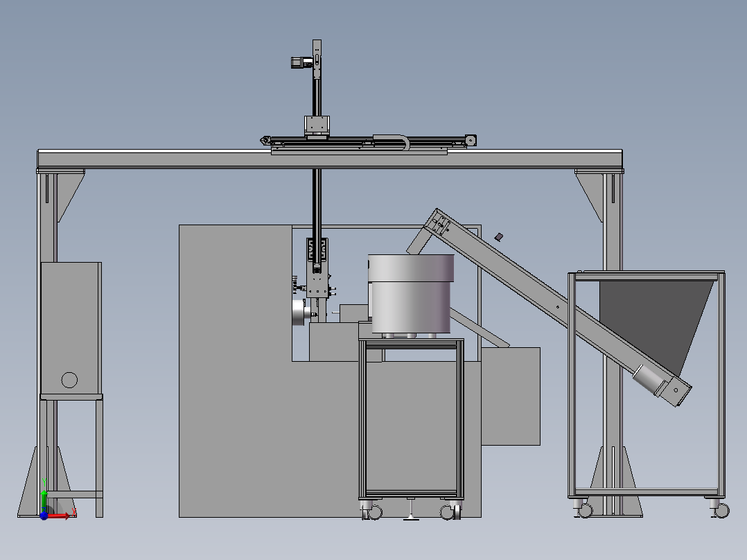Select the left caster of the feeder stand
This screenshot has height=560, width=747.
coord(371,511)
